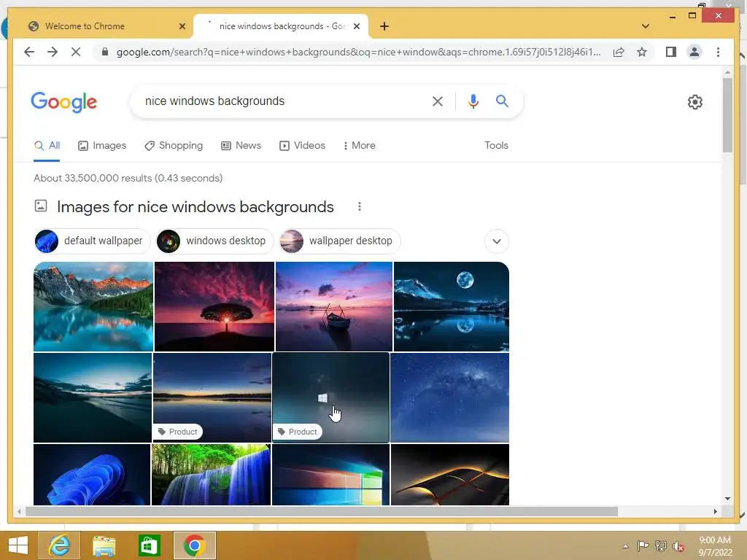
Task: Click scroll-down arrow of page scrollbar
Action: pos(727,499)
